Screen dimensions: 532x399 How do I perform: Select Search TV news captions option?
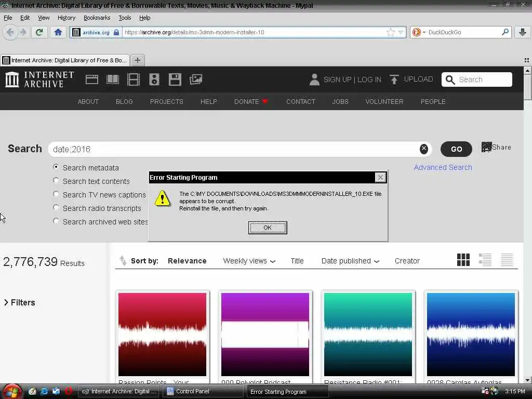pyautogui.click(x=56, y=194)
